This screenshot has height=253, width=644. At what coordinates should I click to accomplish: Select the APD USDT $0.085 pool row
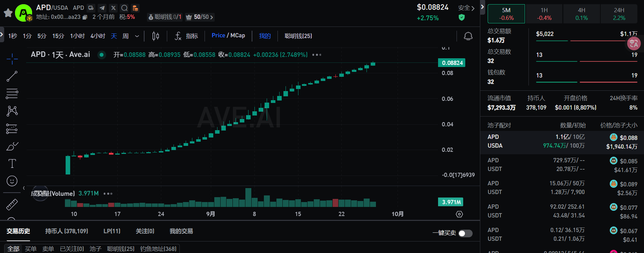coord(562,165)
